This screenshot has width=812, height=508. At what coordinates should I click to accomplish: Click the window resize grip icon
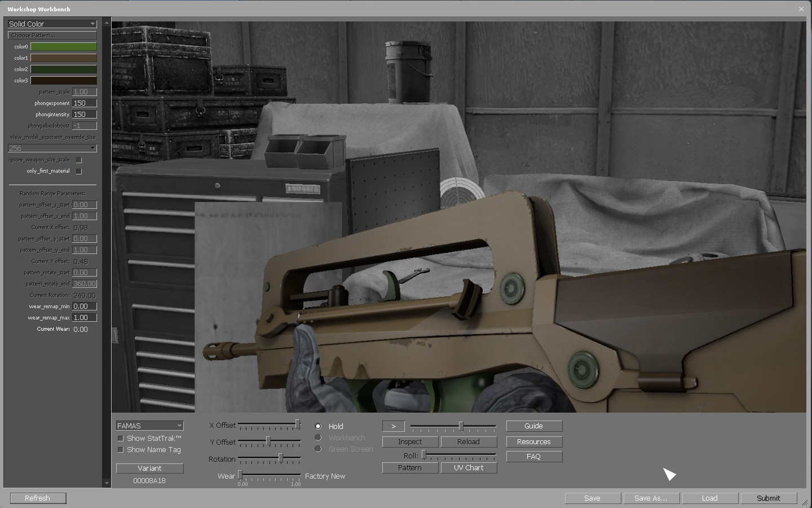pyautogui.click(x=805, y=502)
